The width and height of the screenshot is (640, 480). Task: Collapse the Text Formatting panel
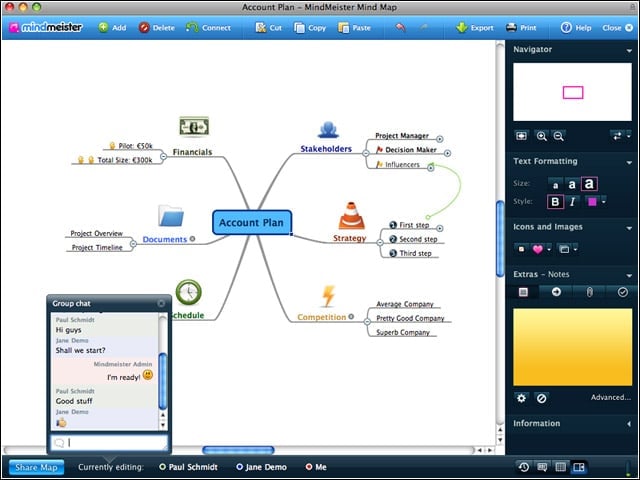click(x=629, y=162)
